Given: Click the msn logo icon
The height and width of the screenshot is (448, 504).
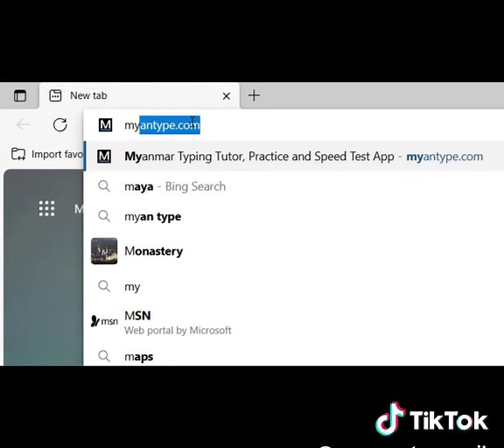Looking at the screenshot, I should coord(104,321).
